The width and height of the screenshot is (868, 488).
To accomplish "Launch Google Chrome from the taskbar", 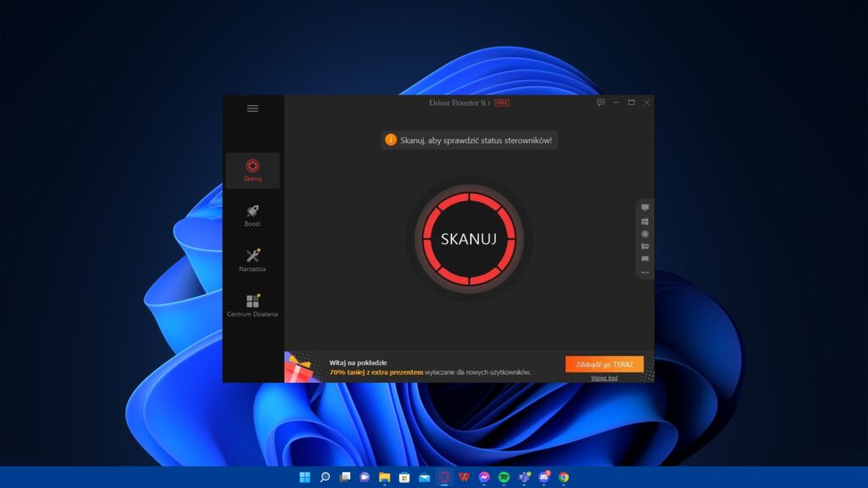I will (564, 477).
